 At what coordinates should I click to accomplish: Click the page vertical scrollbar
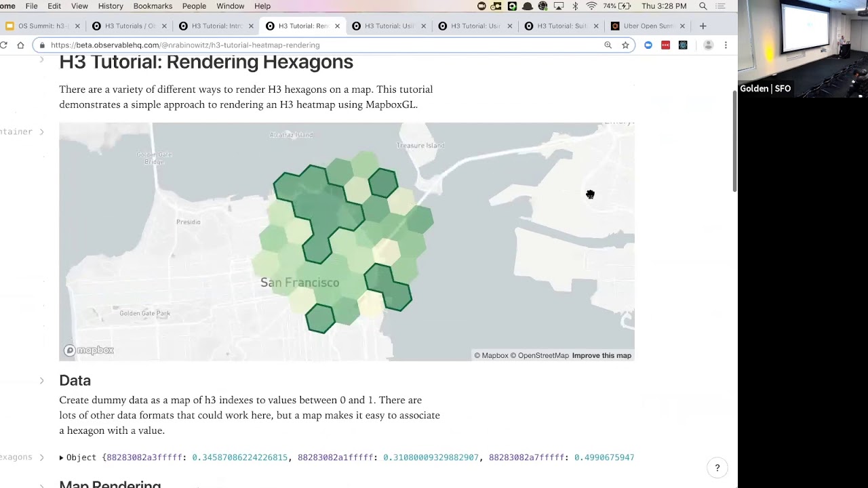[734, 141]
